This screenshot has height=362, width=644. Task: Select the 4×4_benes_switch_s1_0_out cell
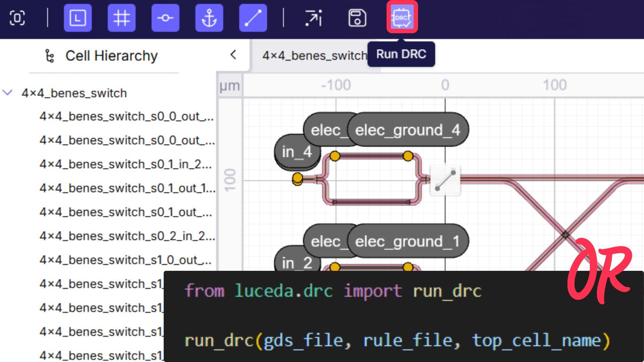tap(125, 260)
